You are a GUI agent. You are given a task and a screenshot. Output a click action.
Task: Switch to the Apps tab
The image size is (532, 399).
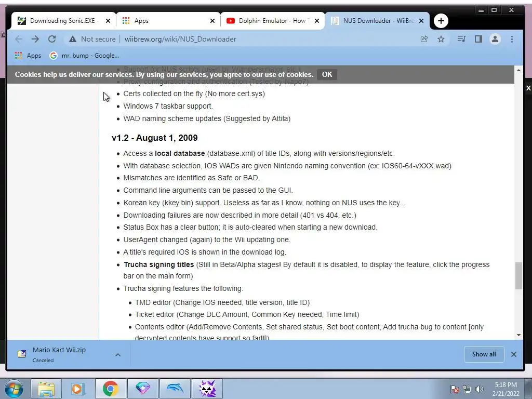point(168,21)
